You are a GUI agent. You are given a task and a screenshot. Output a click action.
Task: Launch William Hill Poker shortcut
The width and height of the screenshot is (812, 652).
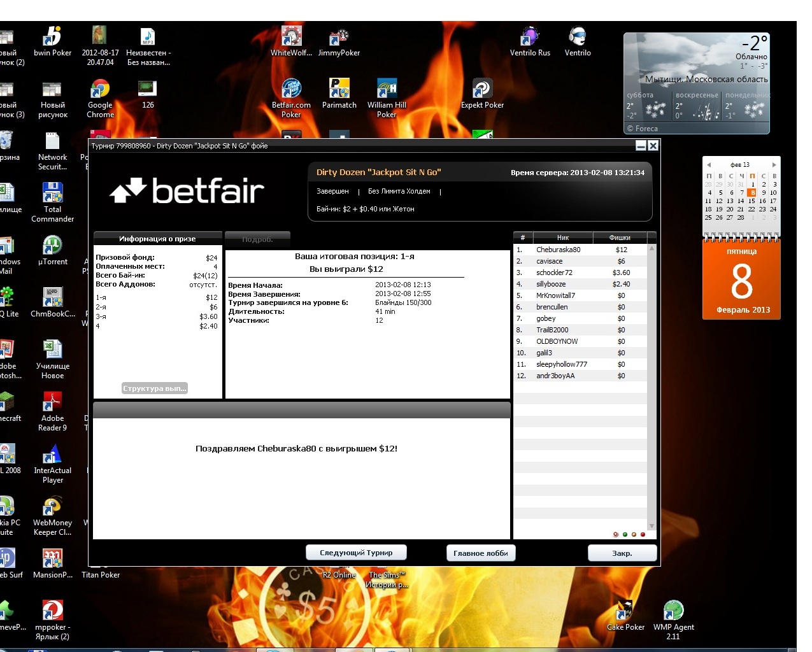387,90
